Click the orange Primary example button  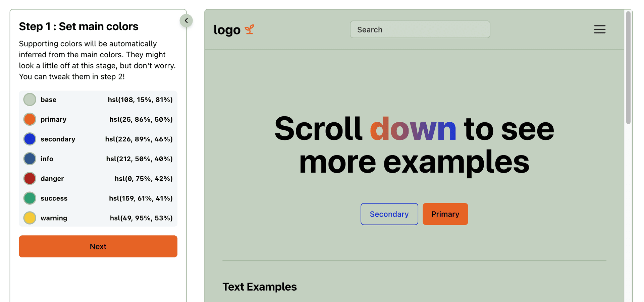[x=445, y=214]
